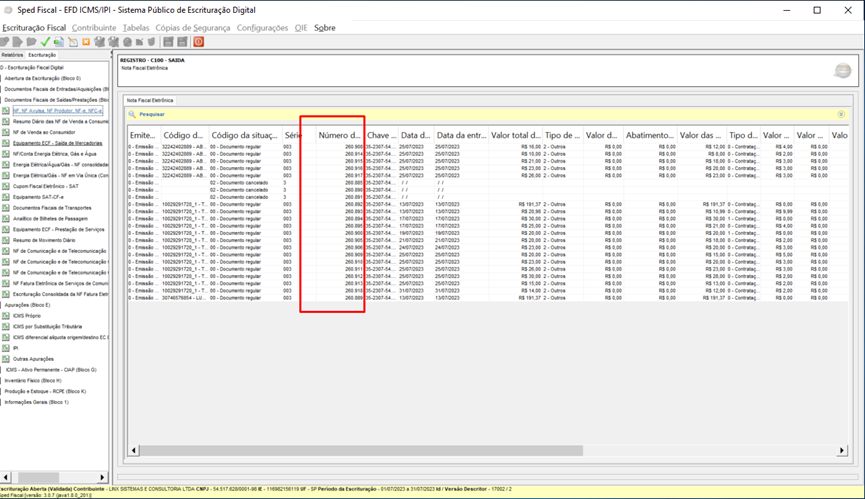Click the icon beside ICMS por Substituição Tributária
The width and height of the screenshot is (865, 499).
pyautogui.click(x=6, y=326)
